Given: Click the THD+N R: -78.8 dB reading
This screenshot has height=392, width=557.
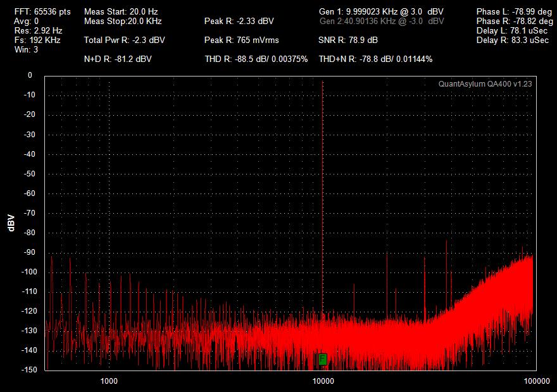Looking at the screenshot, I should [375, 59].
